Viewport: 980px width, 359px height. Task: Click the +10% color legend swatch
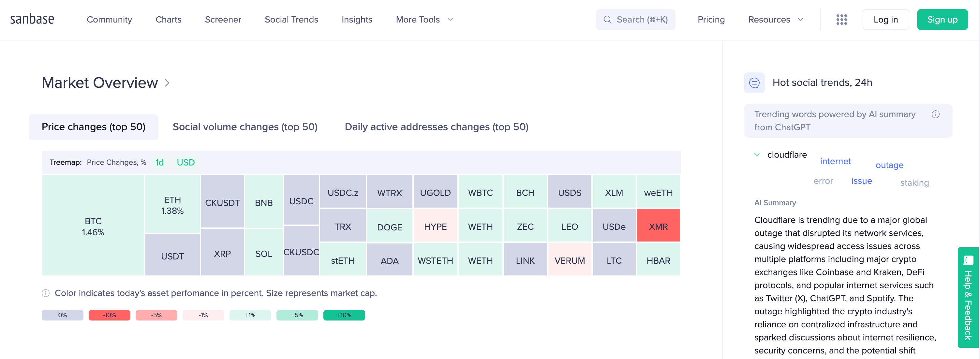click(344, 315)
